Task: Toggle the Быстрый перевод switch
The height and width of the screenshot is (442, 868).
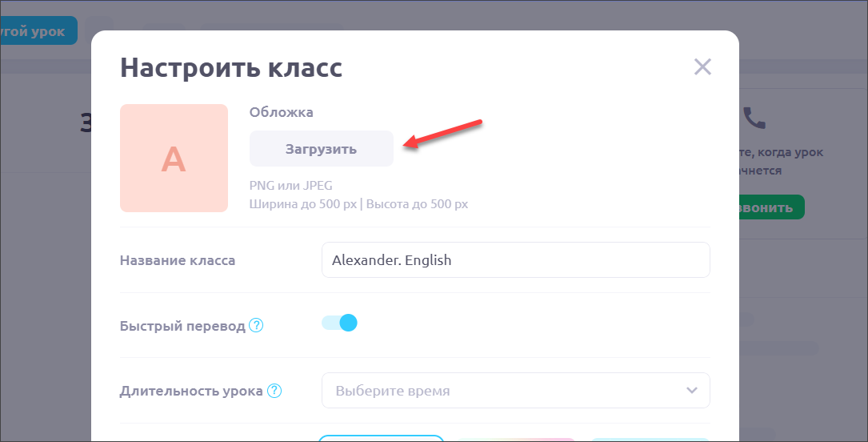Action: pyautogui.click(x=339, y=323)
